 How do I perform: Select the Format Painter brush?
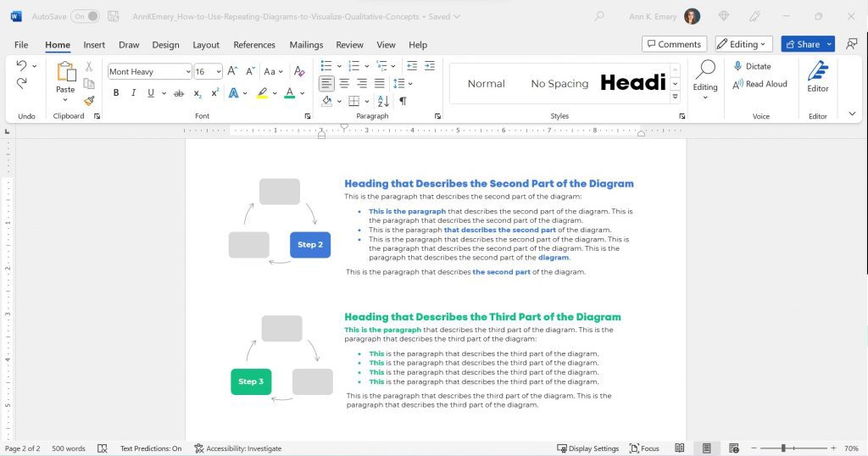point(88,101)
